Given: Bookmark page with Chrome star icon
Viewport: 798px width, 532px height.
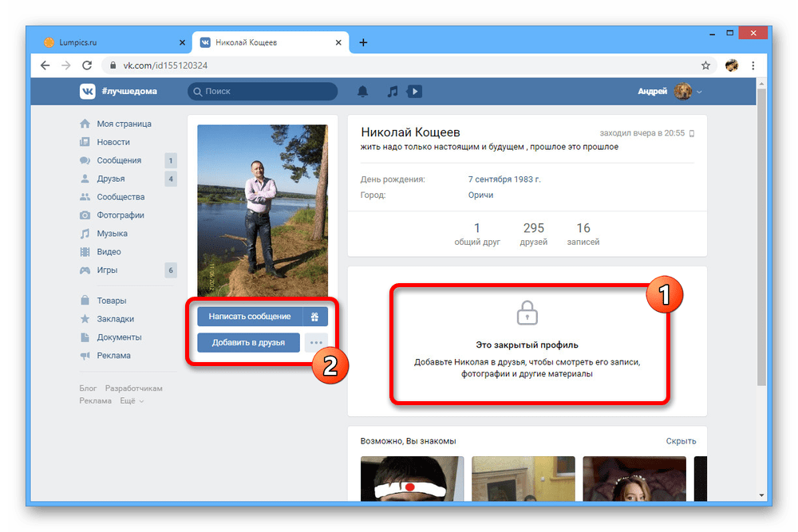Looking at the screenshot, I should tap(705, 65).
